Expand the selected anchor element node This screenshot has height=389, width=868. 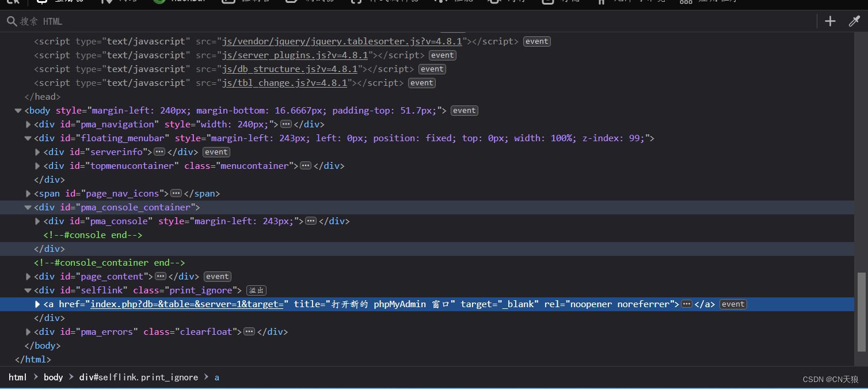point(38,304)
